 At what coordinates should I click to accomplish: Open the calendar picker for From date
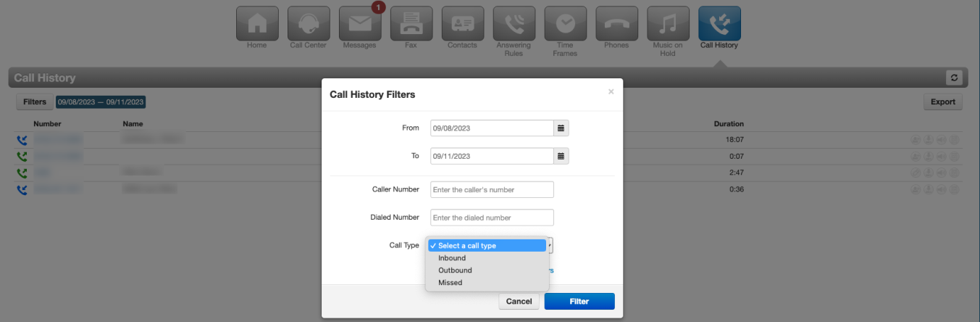(x=561, y=128)
